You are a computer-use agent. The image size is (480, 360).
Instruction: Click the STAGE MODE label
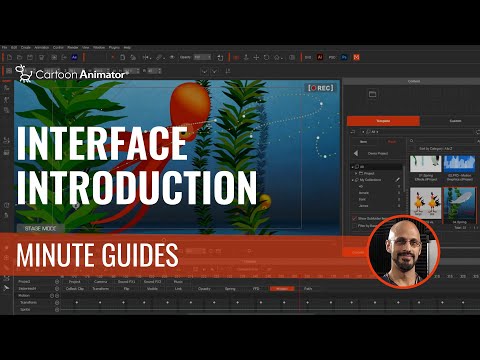(40, 229)
